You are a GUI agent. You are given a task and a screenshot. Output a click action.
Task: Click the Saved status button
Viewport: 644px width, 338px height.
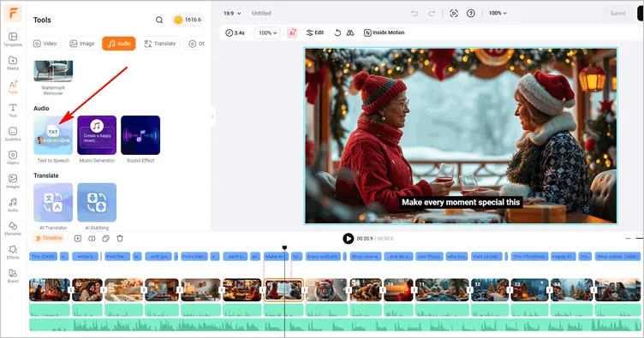click(617, 14)
